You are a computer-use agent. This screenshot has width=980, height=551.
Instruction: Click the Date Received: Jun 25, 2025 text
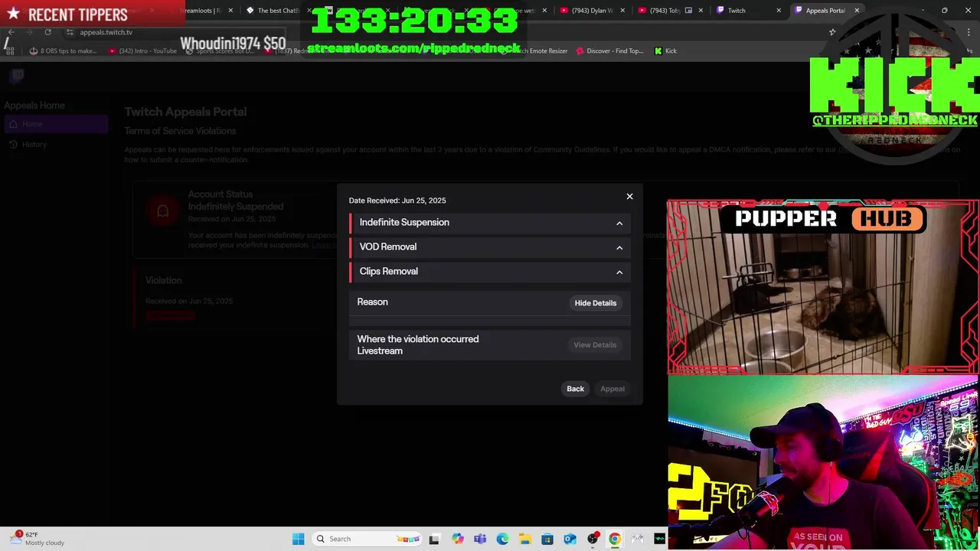pos(397,201)
